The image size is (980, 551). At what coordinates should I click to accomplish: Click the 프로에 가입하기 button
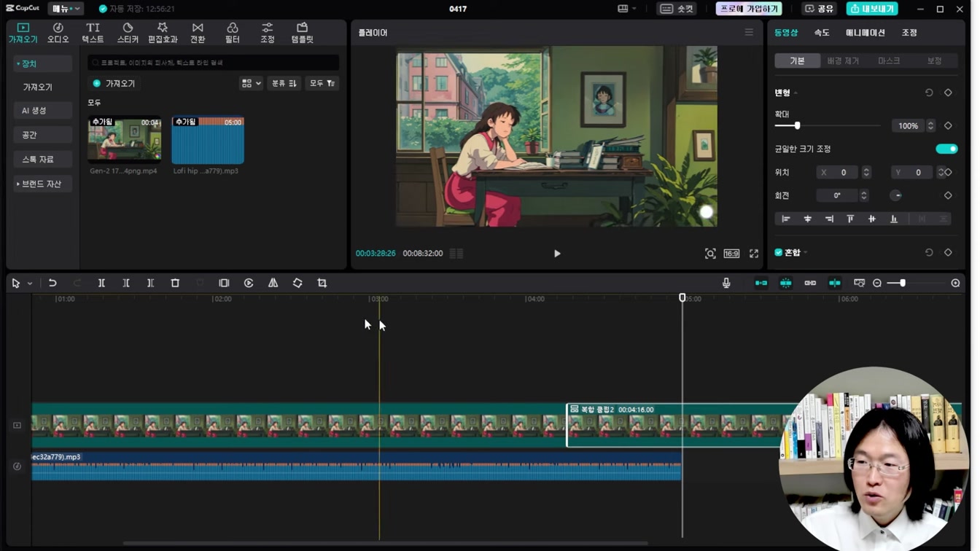click(749, 9)
